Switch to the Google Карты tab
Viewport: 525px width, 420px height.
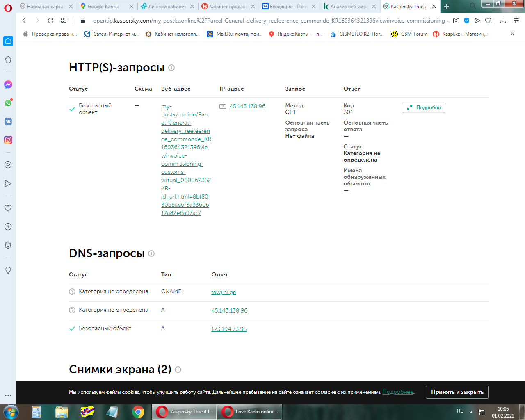point(106,7)
